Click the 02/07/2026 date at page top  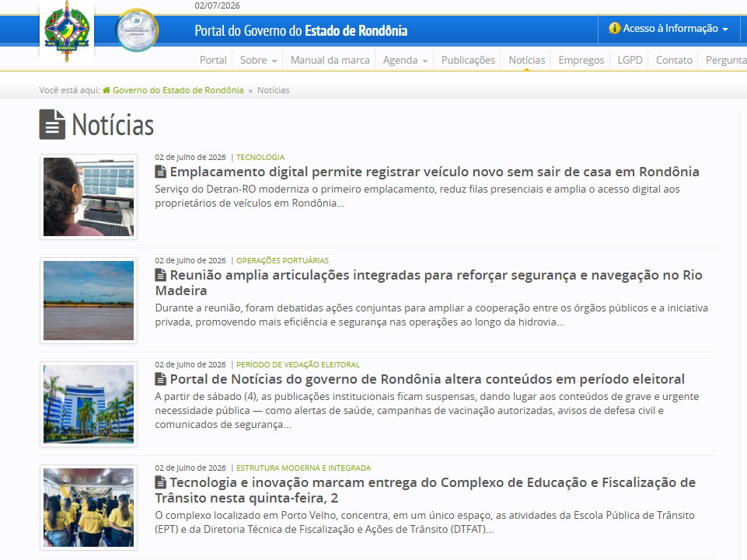point(217,5)
